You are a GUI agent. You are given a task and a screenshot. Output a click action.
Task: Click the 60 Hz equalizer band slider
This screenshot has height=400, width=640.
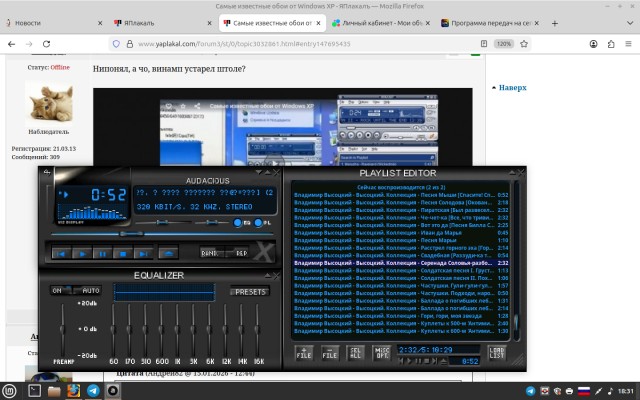pyautogui.click(x=113, y=330)
